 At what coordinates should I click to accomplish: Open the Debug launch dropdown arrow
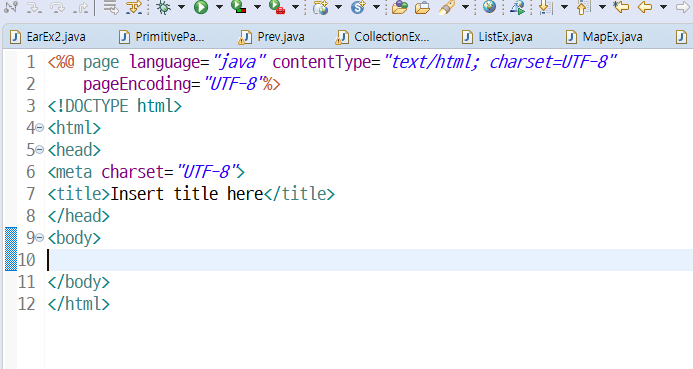tap(181, 7)
